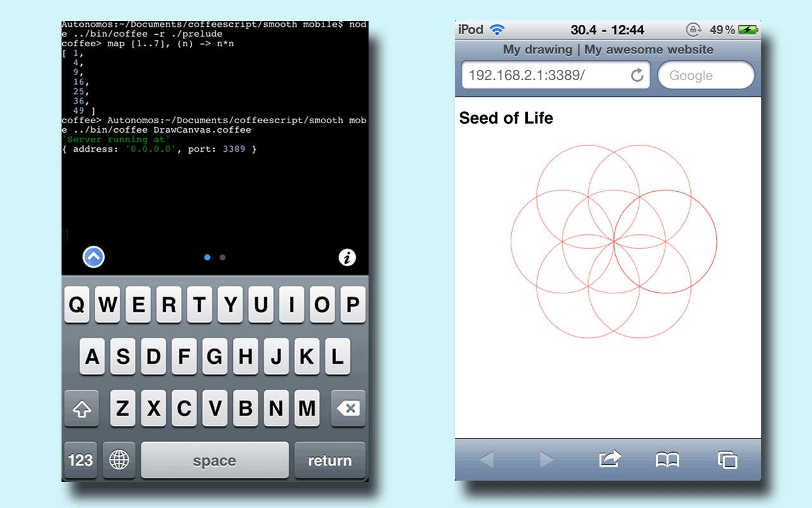Tap the H key on keyboard
Viewport: 812px width, 508px height.
(246, 356)
